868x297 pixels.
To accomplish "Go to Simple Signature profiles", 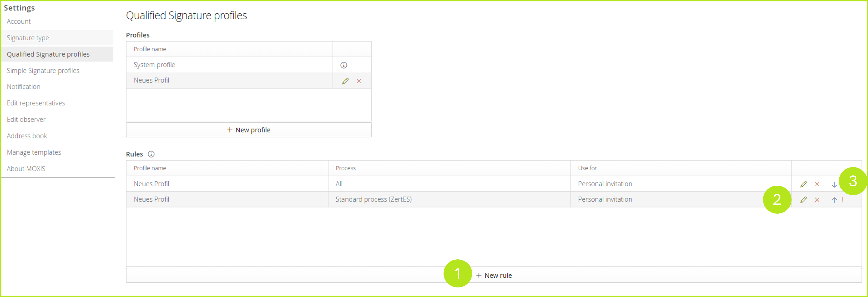I will (43, 71).
